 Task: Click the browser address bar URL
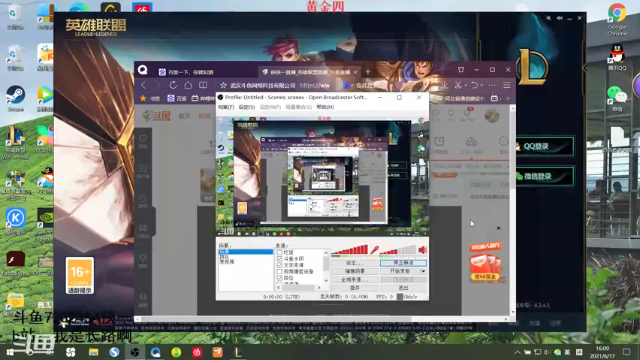click(314, 85)
